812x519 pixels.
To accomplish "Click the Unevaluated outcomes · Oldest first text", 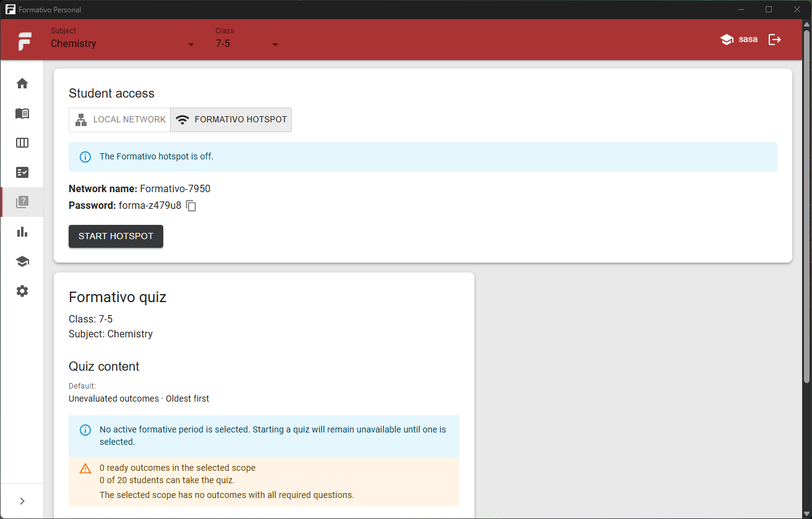I will point(139,399).
